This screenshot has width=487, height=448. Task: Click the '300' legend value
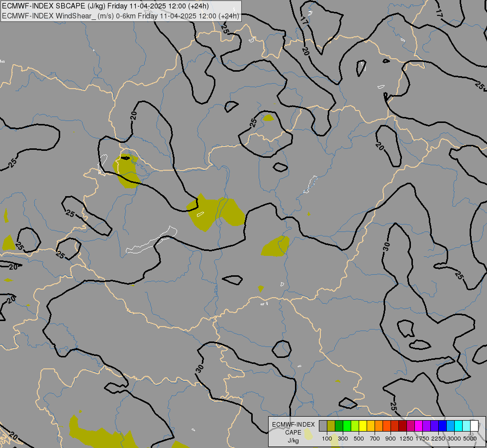tap(343, 439)
